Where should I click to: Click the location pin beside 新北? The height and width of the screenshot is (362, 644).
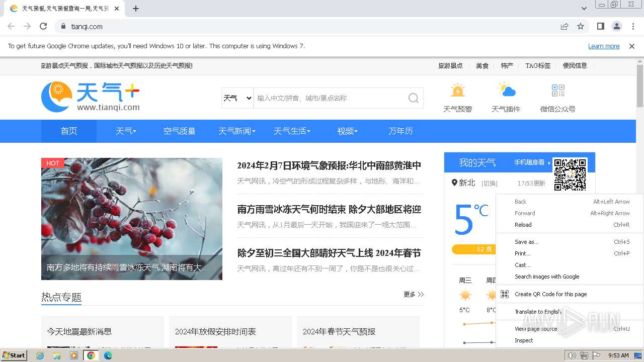[x=454, y=183]
